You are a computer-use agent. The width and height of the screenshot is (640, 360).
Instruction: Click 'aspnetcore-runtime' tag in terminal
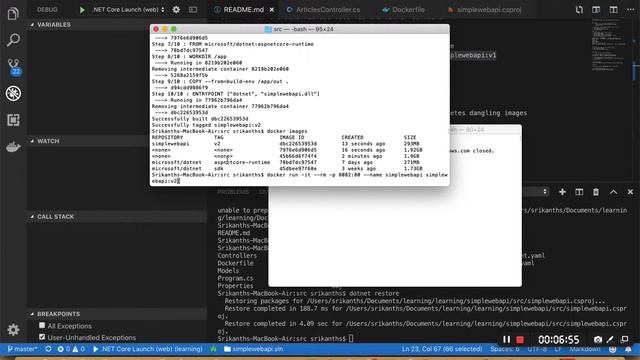[x=242, y=162]
